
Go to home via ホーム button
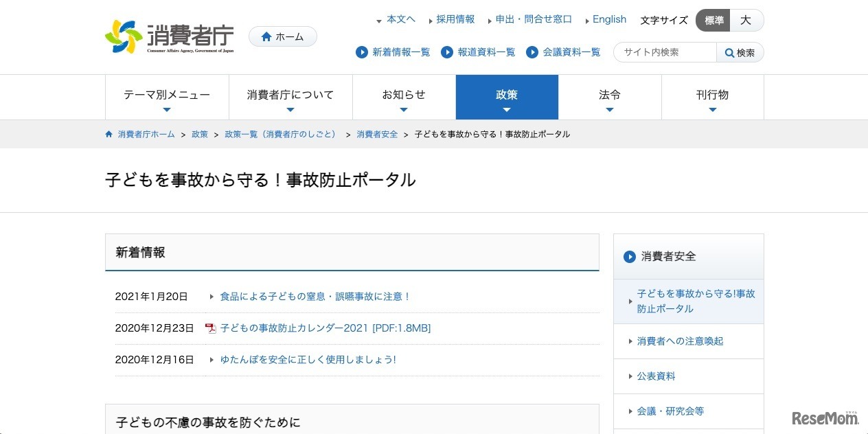click(x=283, y=36)
